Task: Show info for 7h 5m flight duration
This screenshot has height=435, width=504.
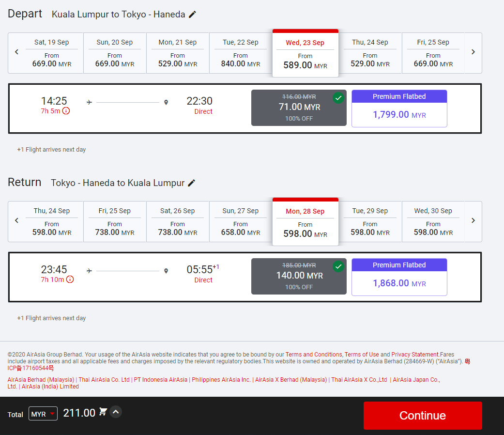Action: pyautogui.click(x=66, y=111)
